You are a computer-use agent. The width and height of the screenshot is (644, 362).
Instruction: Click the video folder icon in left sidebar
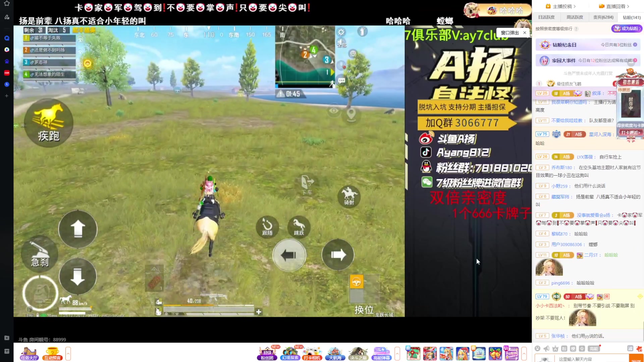pyautogui.click(x=7, y=338)
